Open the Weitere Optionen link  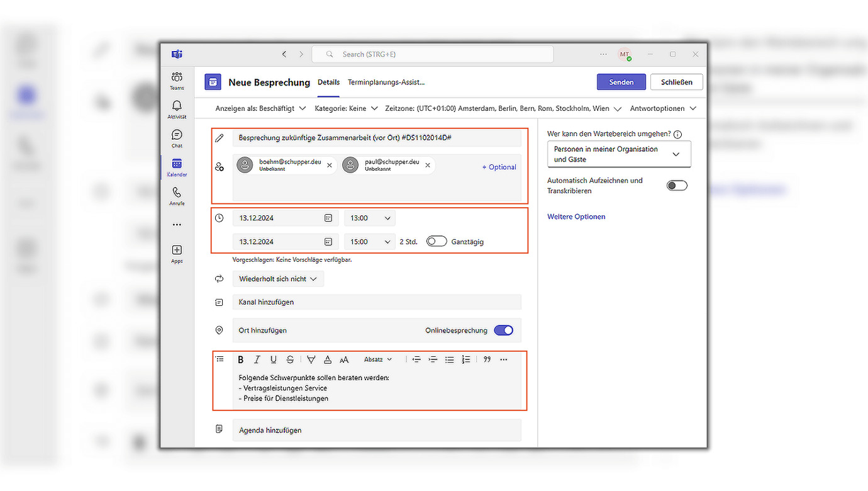576,217
